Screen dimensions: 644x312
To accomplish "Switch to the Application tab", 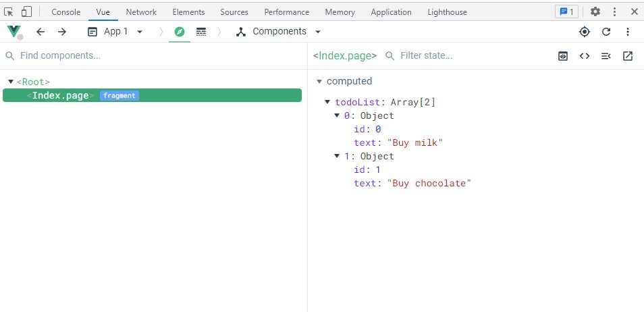I will tap(391, 12).
